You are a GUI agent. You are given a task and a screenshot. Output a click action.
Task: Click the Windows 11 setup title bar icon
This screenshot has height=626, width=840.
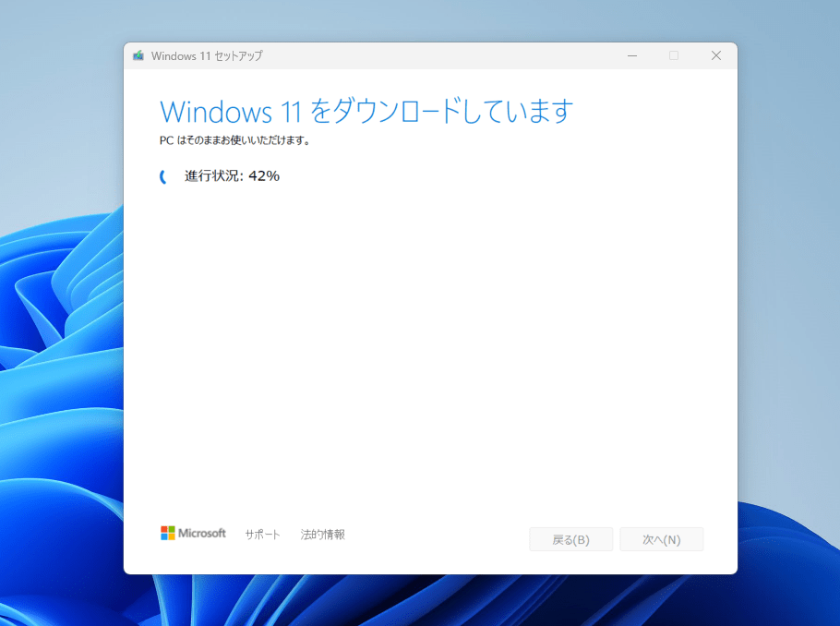pyautogui.click(x=138, y=55)
